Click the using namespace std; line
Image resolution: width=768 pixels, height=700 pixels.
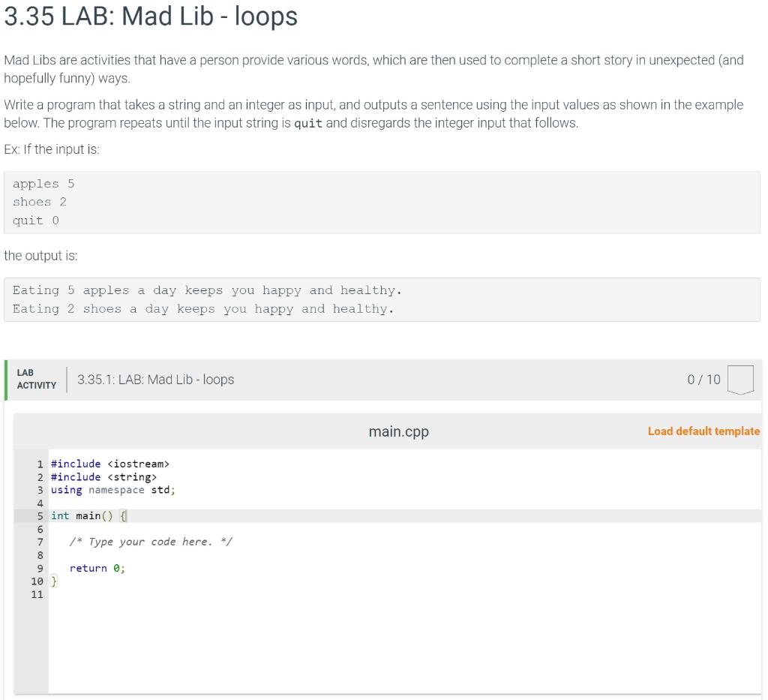click(x=112, y=489)
